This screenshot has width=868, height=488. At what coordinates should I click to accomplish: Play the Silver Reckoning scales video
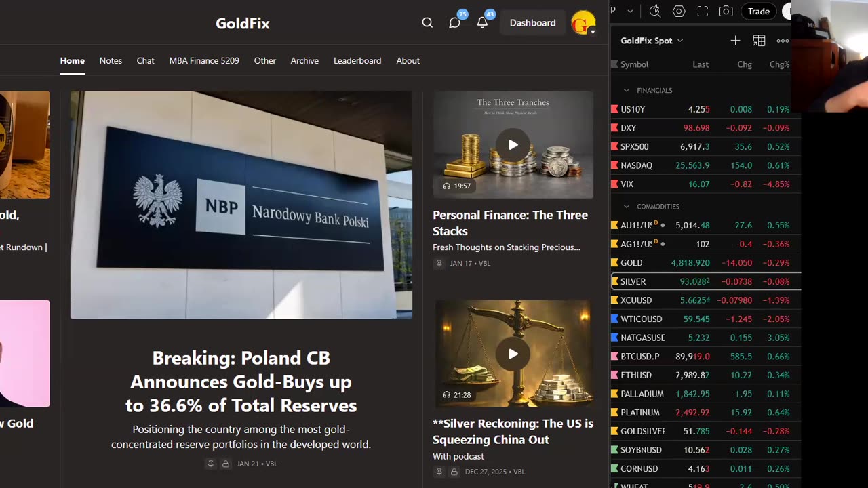pos(513,353)
